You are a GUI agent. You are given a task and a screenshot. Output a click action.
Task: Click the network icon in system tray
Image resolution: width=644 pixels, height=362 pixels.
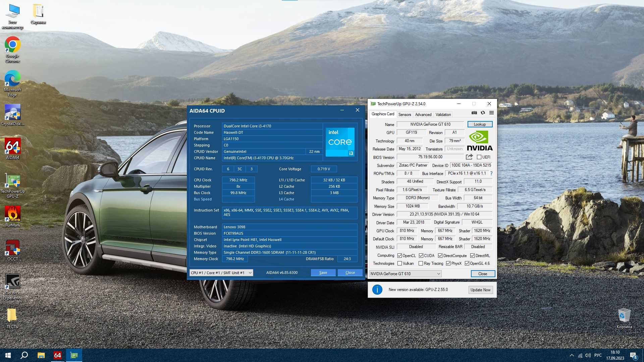[x=580, y=355]
